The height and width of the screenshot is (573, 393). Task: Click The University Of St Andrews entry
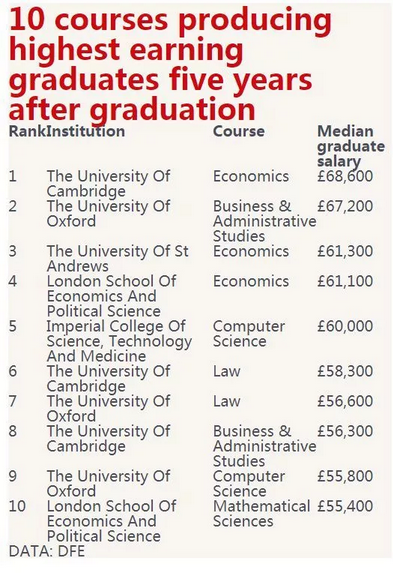117,258
